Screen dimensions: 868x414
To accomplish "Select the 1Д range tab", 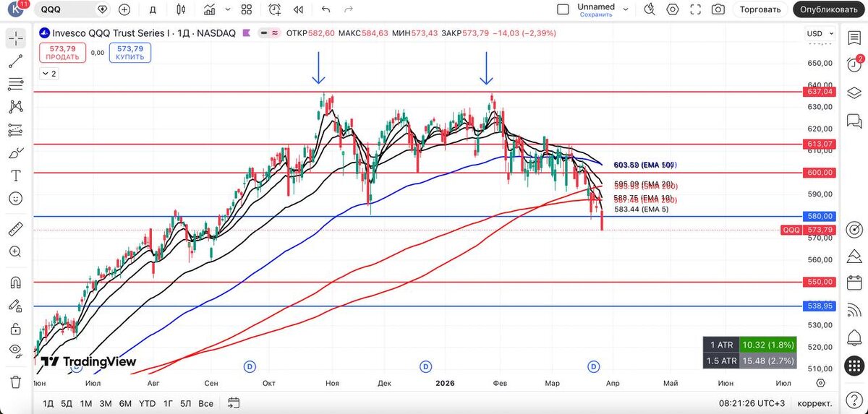I will [48, 402].
